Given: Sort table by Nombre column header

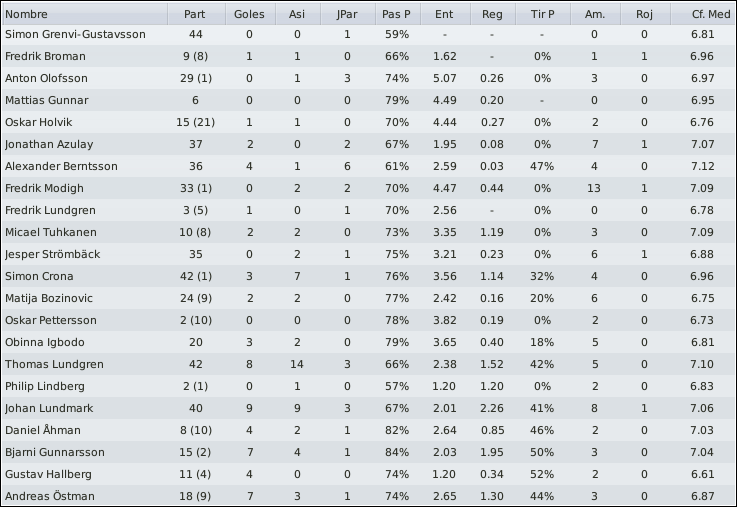Looking at the screenshot, I should pyautogui.click(x=85, y=14).
